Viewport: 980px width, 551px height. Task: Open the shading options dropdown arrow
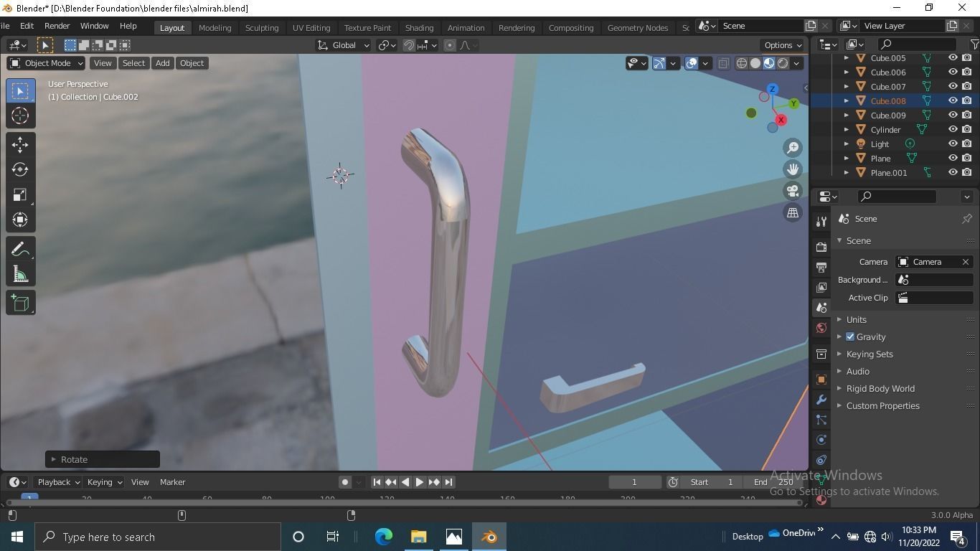(x=796, y=63)
